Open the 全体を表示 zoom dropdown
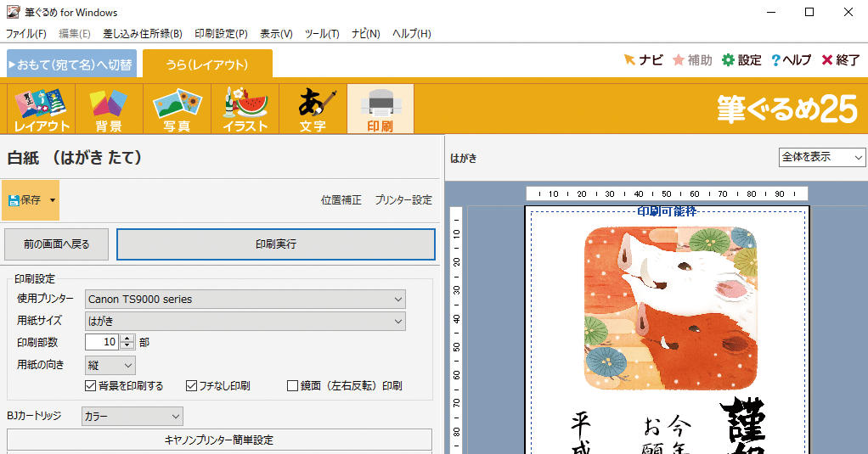Image resolution: width=868 pixels, height=454 pixels. pos(822,157)
